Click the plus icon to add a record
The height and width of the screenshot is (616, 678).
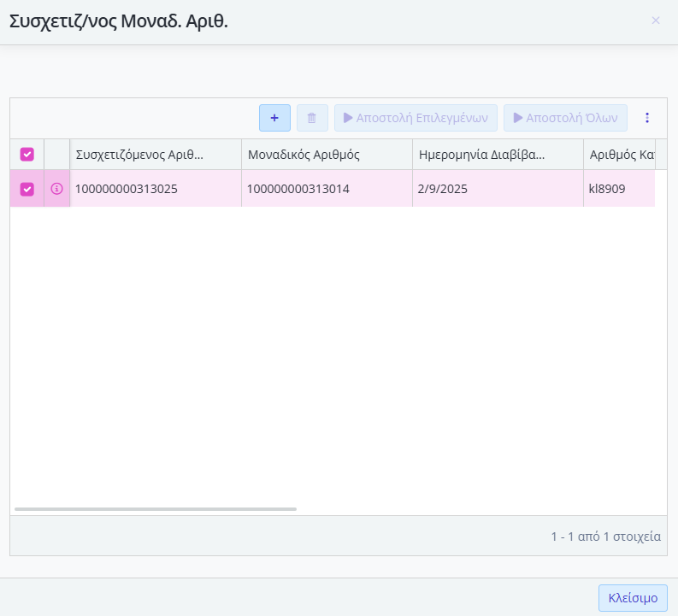274,118
